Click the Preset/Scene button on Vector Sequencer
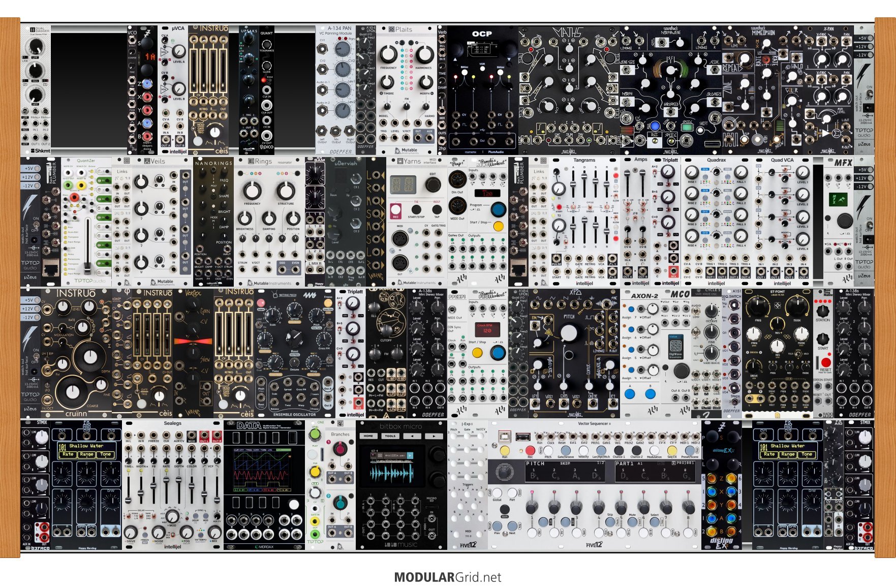The image size is (896, 588). pos(690,450)
